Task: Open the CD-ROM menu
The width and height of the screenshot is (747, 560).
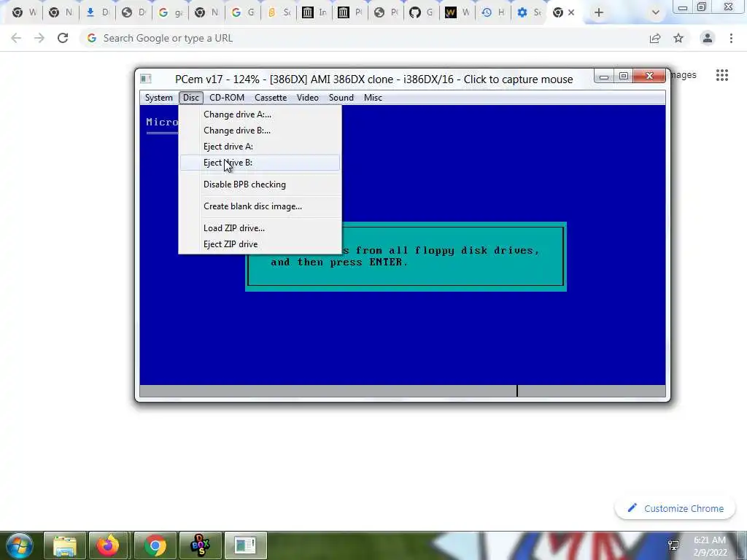Action: [227, 98]
